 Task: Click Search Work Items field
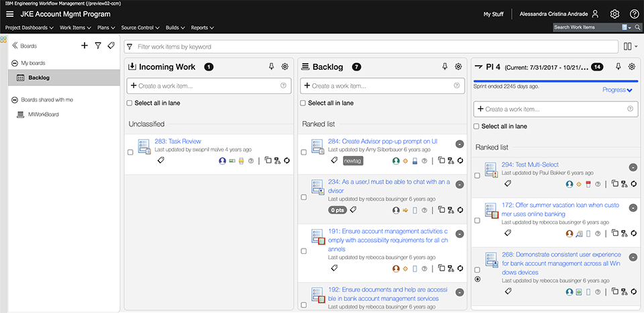pos(586,27)
